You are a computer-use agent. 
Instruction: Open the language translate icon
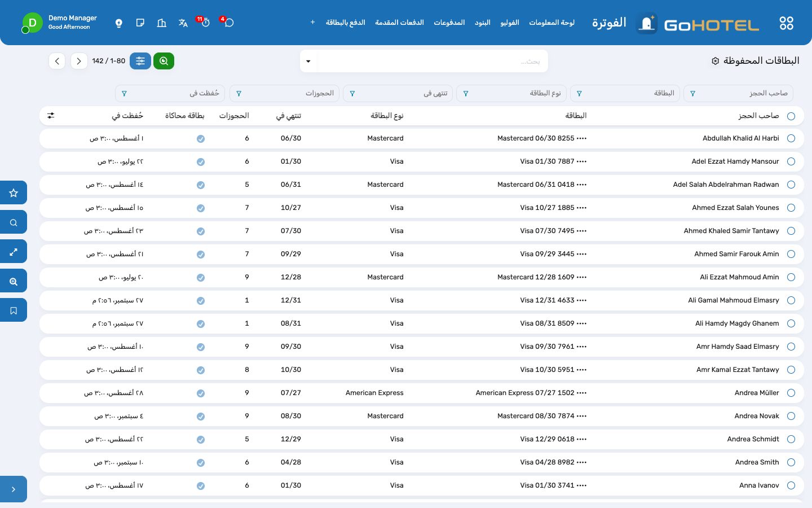[183, 23]
